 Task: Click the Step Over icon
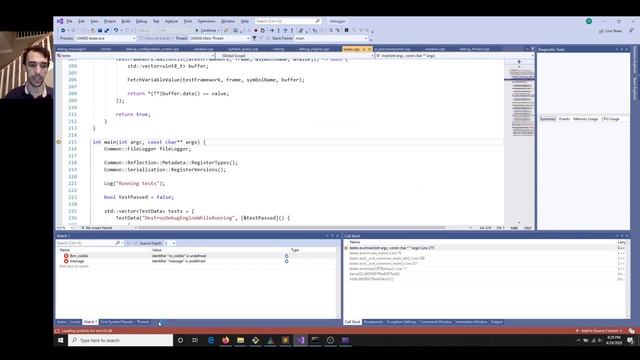285,31
